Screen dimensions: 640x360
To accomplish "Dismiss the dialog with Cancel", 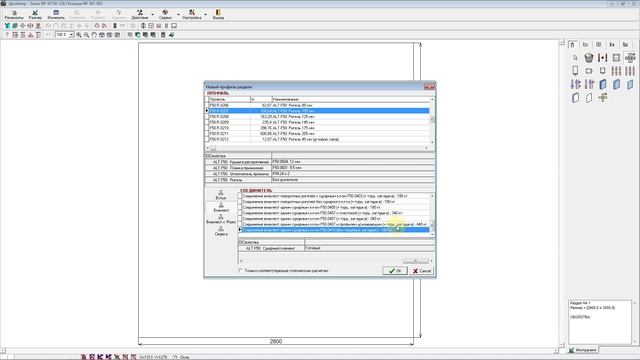I will click(421, 271).
